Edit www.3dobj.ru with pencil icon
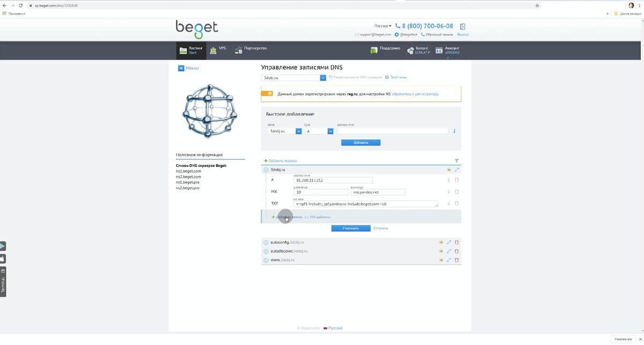The height and width of the screenshot is (345, 644). pos(449,260)
